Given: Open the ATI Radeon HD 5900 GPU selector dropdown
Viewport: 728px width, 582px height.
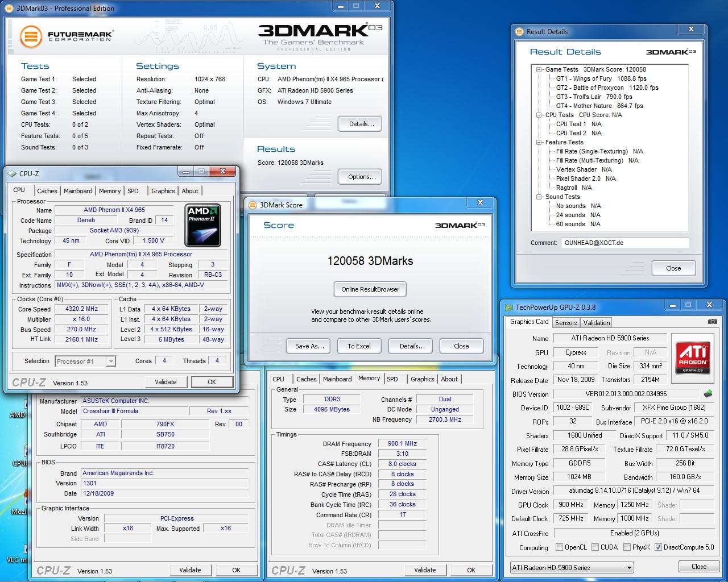Looking at the screenshot, I should click(x=572, y=567).
